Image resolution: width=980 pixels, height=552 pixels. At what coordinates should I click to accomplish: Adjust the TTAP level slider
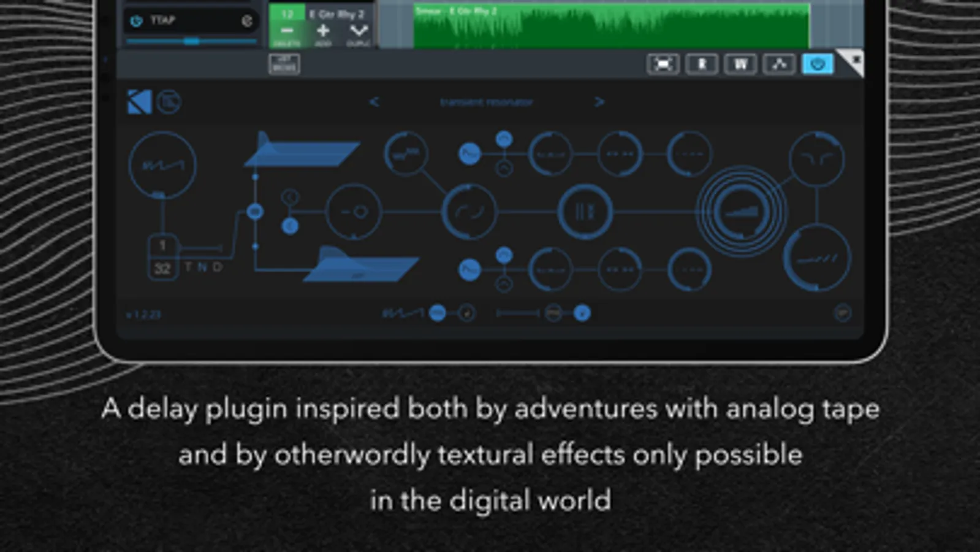[x=192, y=41]
